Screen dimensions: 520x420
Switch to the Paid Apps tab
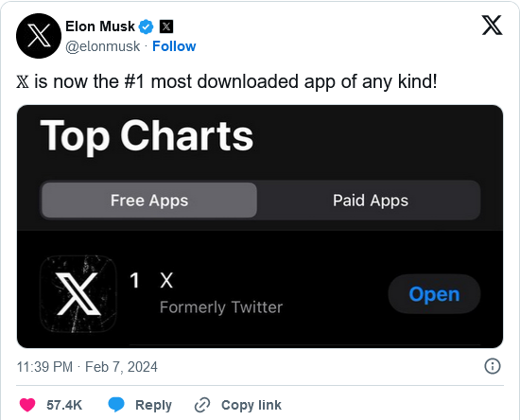[x=371, y=200]
